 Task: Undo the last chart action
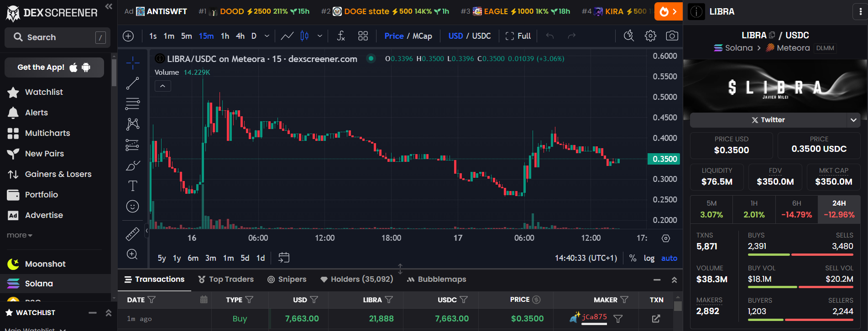pos(550,36)
